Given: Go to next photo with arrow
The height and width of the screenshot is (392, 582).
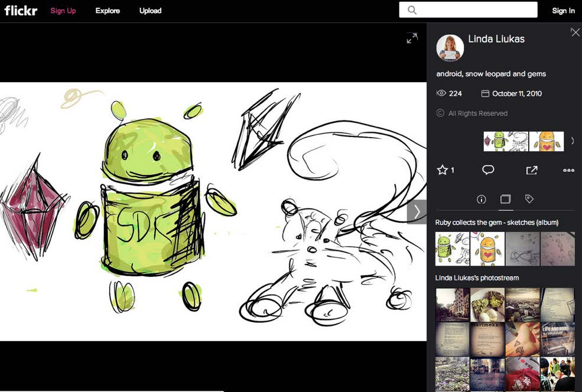Looking at the screenshot, I should point(417,212).
